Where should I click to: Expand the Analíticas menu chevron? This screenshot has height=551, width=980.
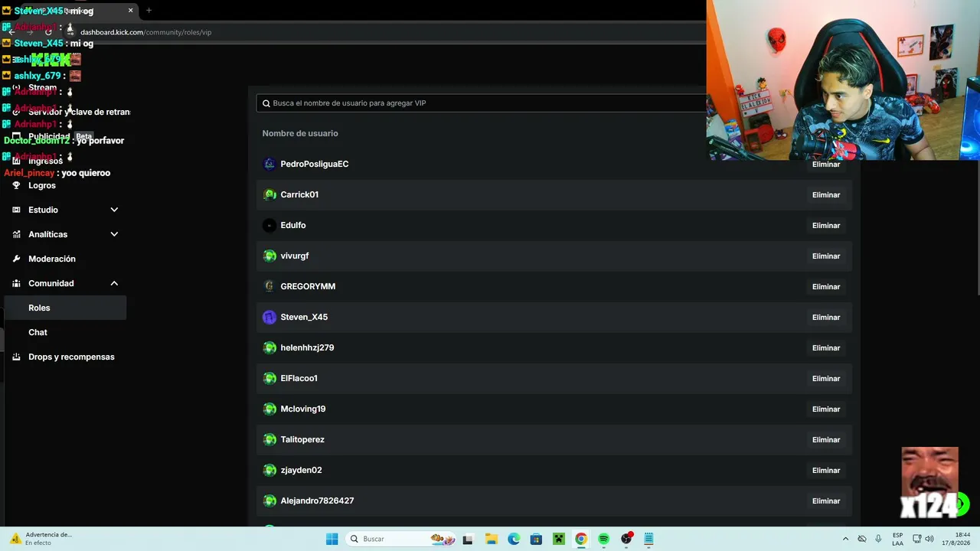114,234
